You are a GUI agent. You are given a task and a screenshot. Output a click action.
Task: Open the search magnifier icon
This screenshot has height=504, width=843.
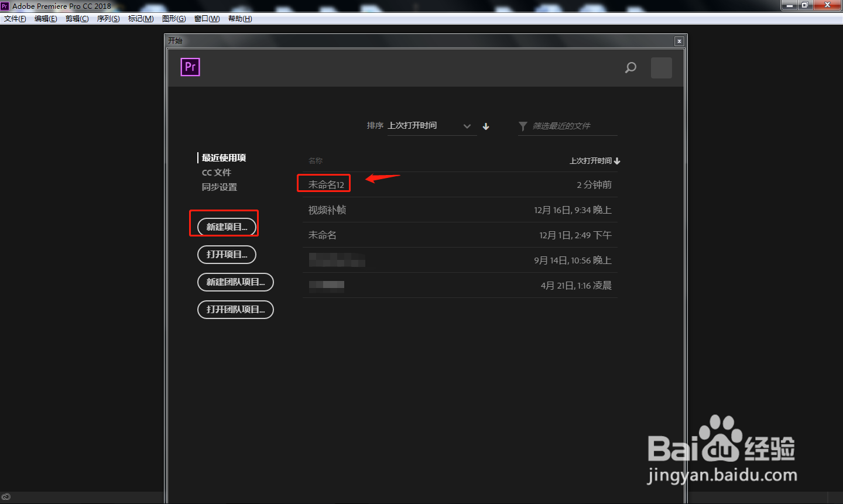[x=630, y=68]
